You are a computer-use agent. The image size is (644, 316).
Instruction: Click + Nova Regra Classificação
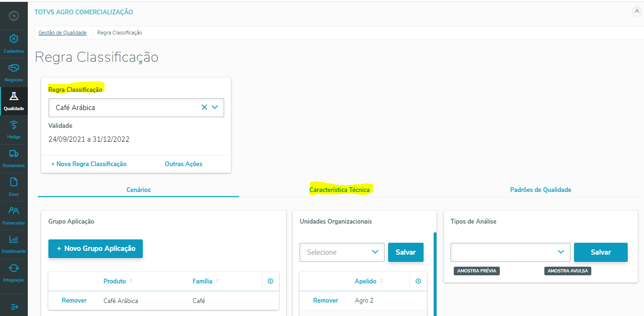pyautogui.click(x=89, y=164)
